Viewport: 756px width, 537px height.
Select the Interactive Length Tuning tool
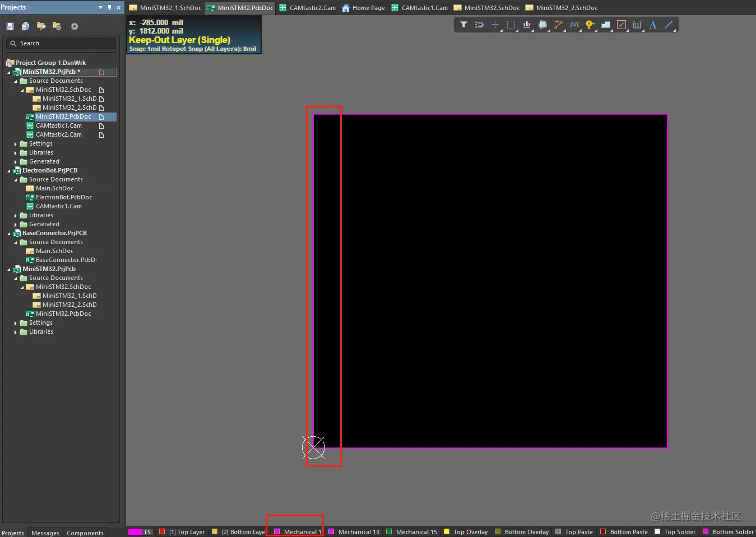tap(574, 25)
